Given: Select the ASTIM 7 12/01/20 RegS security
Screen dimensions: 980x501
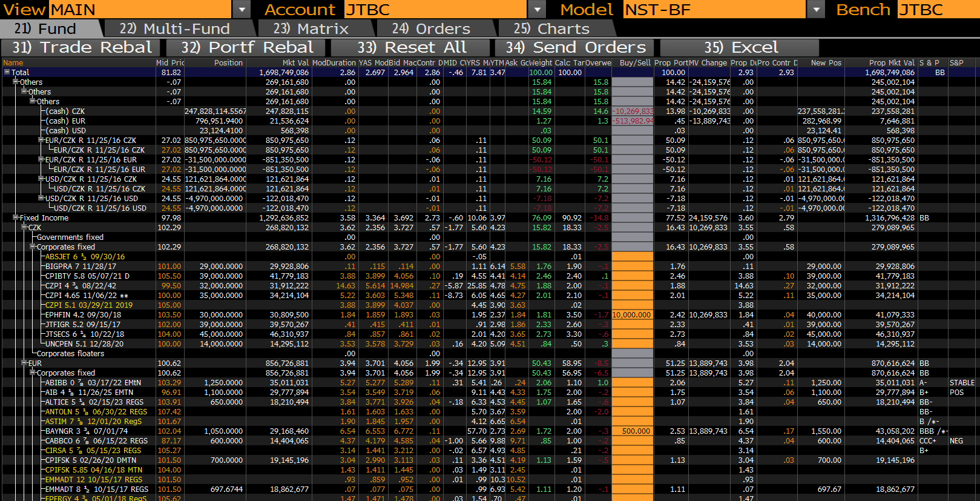Looking at the screenshot, I should 94,422.
